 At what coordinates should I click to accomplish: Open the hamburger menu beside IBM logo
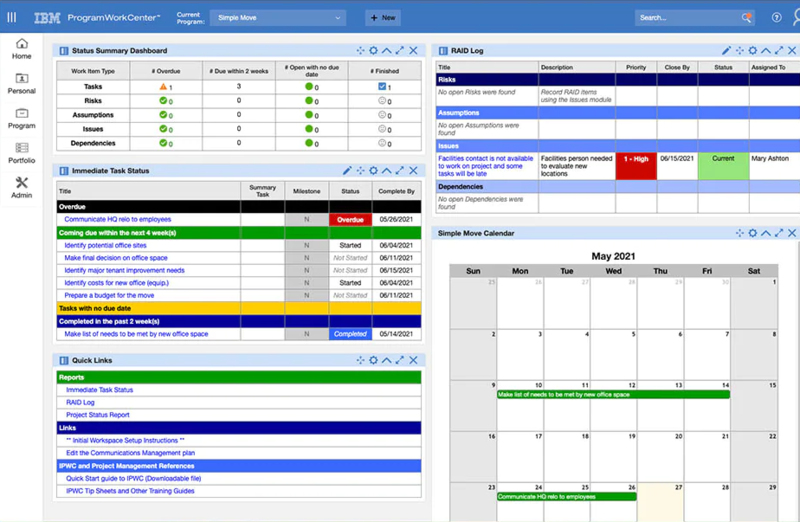point(12,17)
